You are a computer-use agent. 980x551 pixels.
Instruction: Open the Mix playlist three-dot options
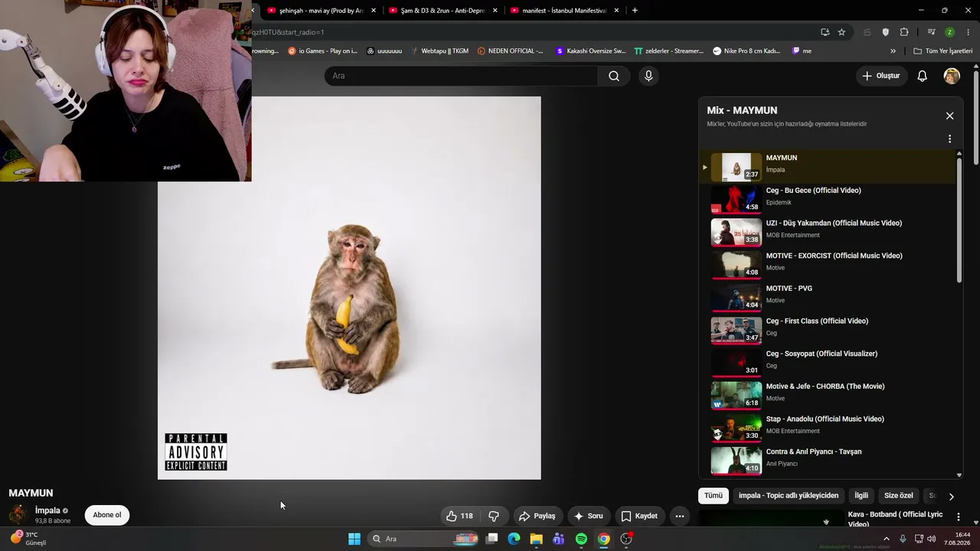coord(949,139)
